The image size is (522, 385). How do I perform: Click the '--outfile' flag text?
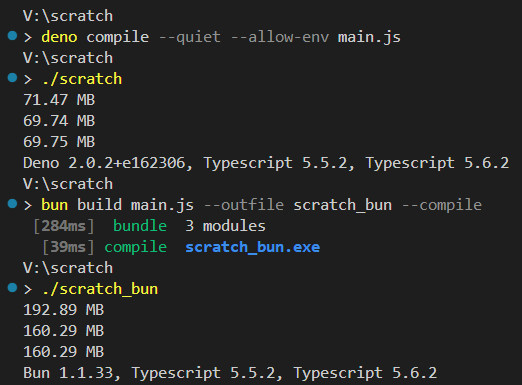244,205
